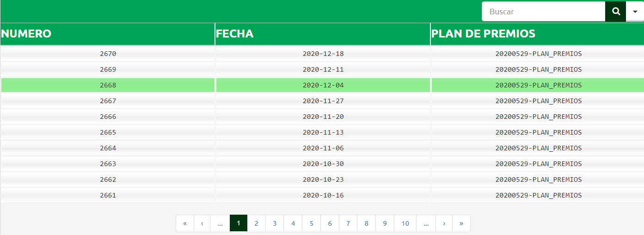Select page 5 in pagination
This screenshot has height=235, width=644.
pyautogui.click(x=312, y=223)
